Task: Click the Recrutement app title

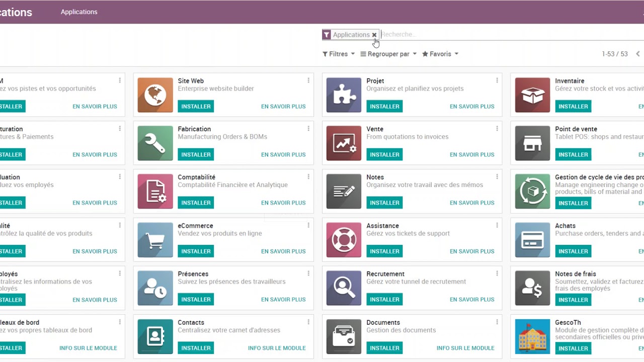Action: [x=385, y=274]
